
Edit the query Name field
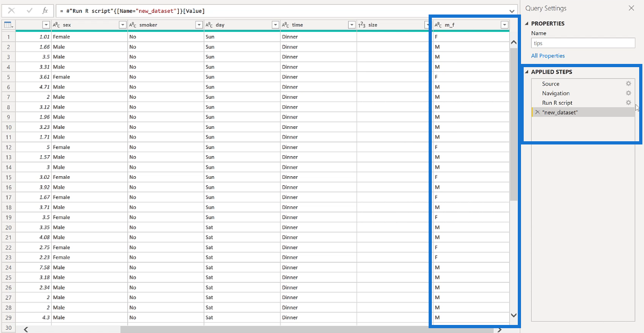583,43
